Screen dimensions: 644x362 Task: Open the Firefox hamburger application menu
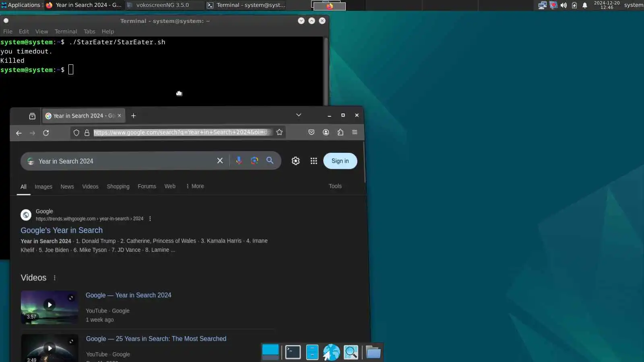point(355,132)
